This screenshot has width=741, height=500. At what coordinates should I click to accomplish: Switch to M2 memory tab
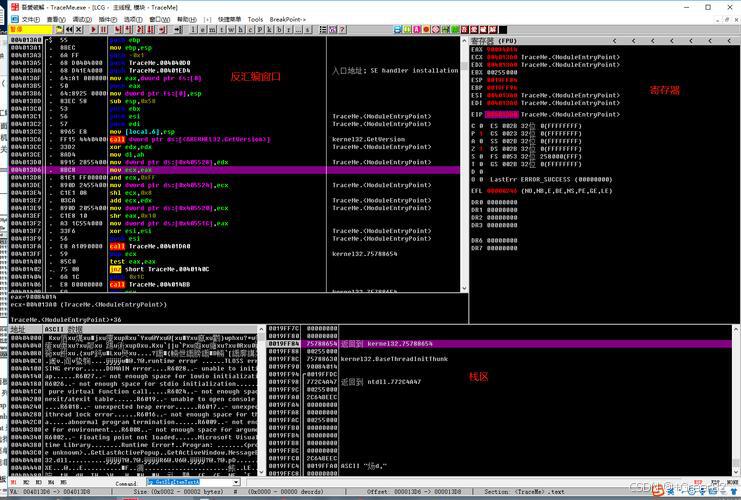pos(26,483)
